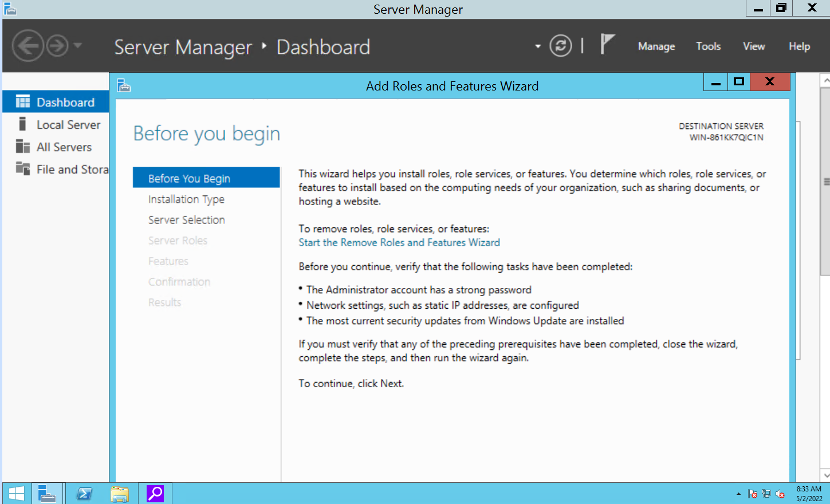Open the dropdown arrow left of the Refresh icon
Viewport: 830px width, 504px height.
pyautogui.click(x=538, y=46)
